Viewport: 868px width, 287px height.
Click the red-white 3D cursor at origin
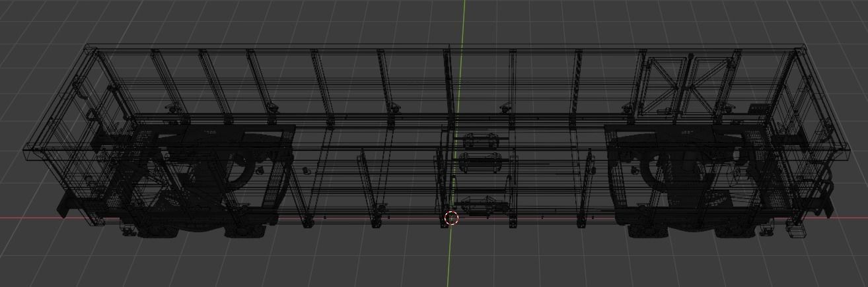pos(452,218)
